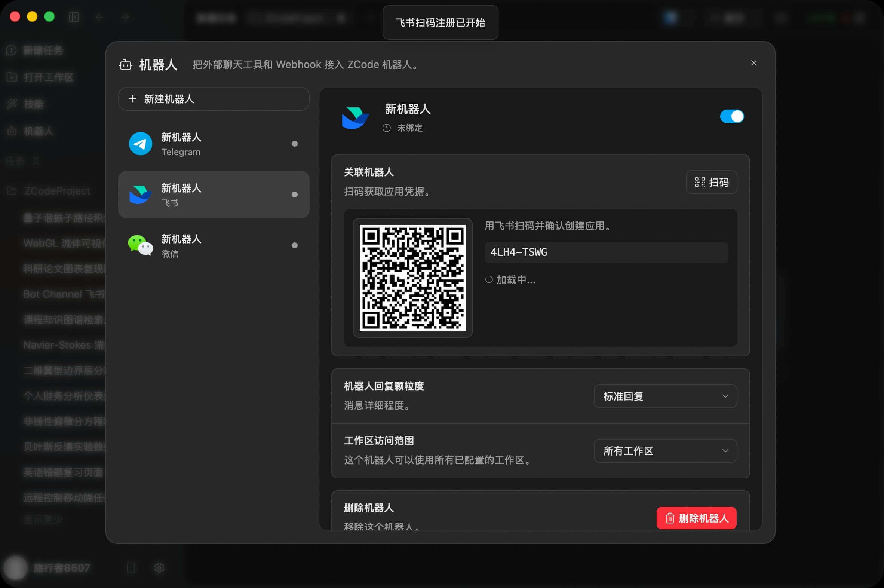Click 打开工作区 in the sidebar
884x588 pixels.
pos(40,77)
